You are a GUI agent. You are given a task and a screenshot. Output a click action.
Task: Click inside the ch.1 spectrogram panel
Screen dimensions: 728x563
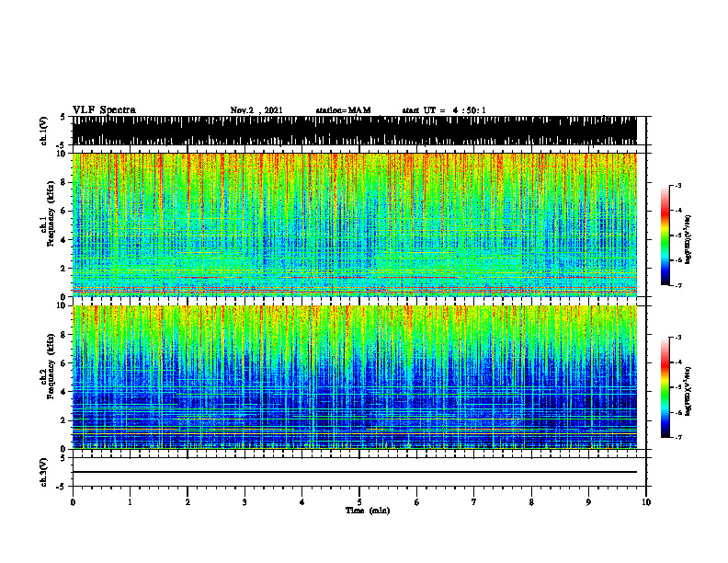click(355, 224)
